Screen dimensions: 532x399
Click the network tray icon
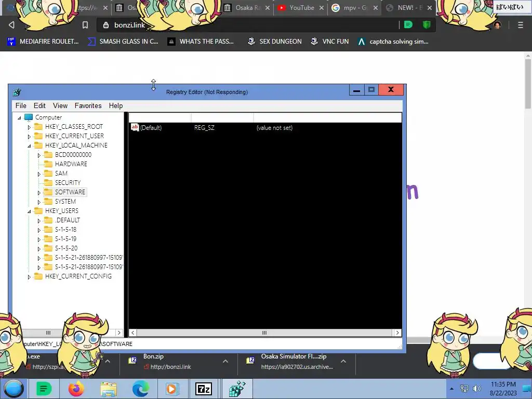point(464,389)
